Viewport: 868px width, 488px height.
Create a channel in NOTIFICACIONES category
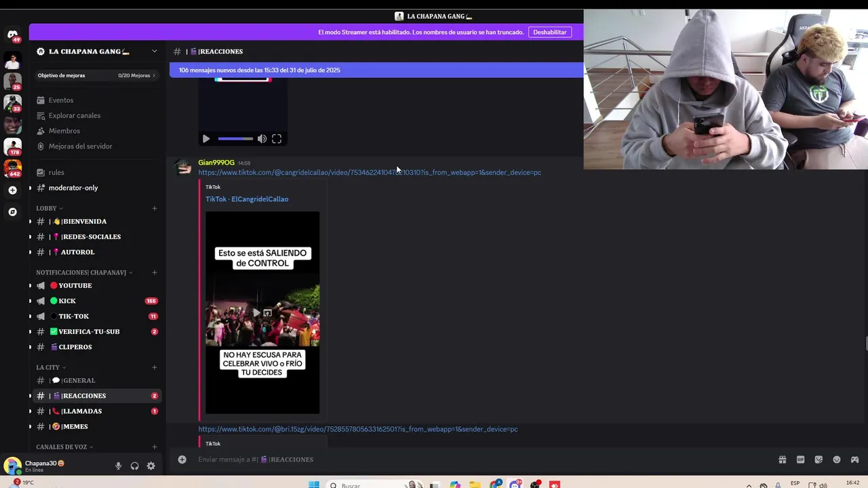click(x=155, y=272)
